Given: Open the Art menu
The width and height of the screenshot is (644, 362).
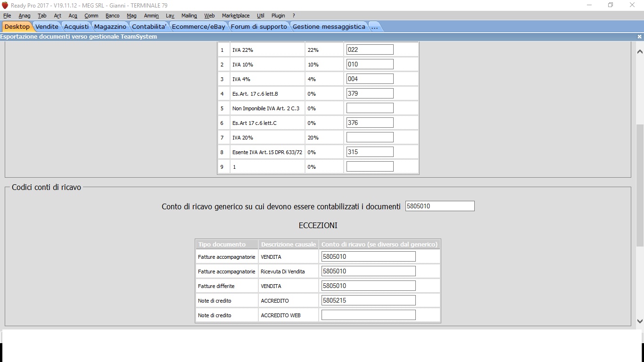Looking at the screenshot, I should pos(58,16).
